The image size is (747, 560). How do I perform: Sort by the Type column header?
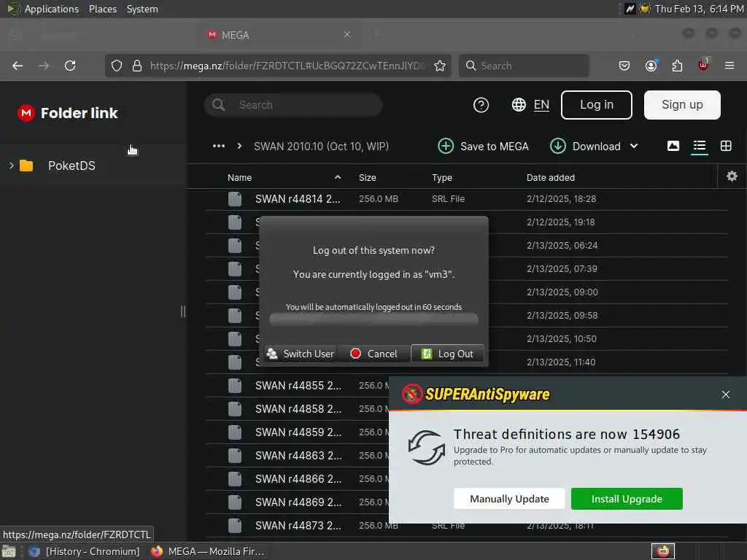tap(442, 177)
